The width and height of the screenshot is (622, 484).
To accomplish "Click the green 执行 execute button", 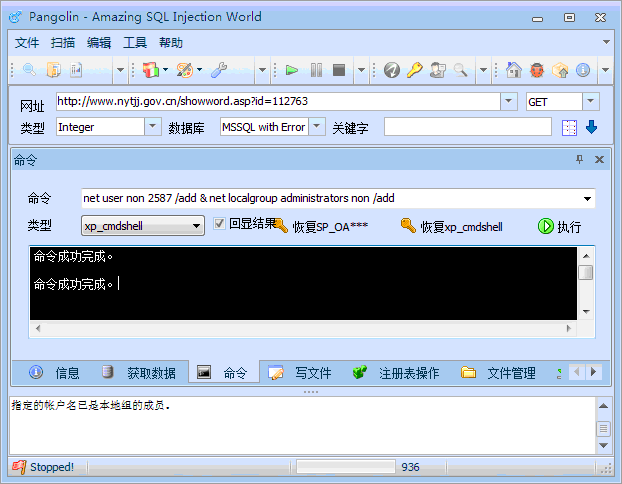I will tap(559, 227).
